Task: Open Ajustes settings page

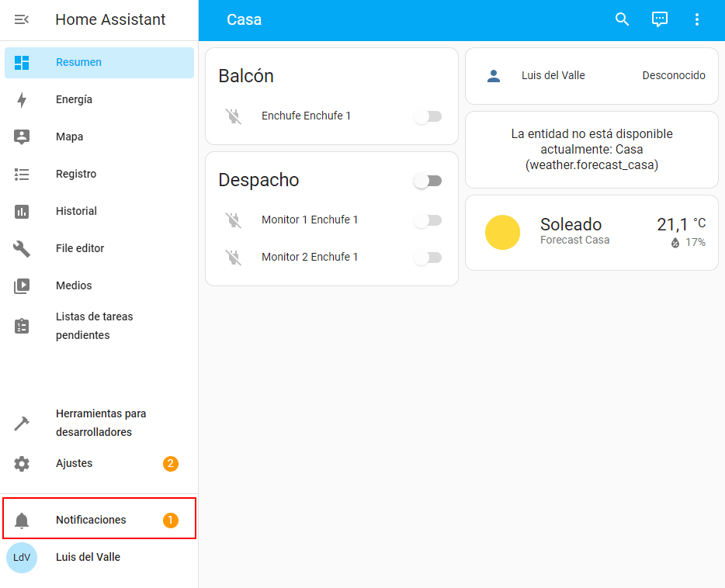Action: pos(74,463)
